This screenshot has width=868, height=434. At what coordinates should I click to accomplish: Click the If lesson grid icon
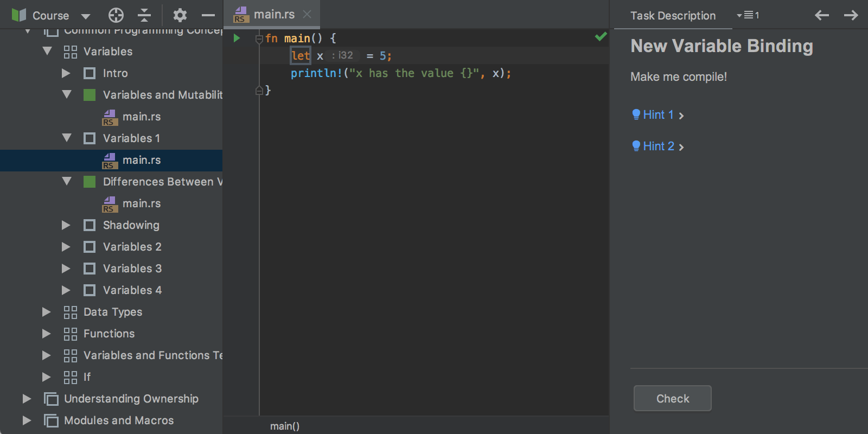[x=71, y=377]
